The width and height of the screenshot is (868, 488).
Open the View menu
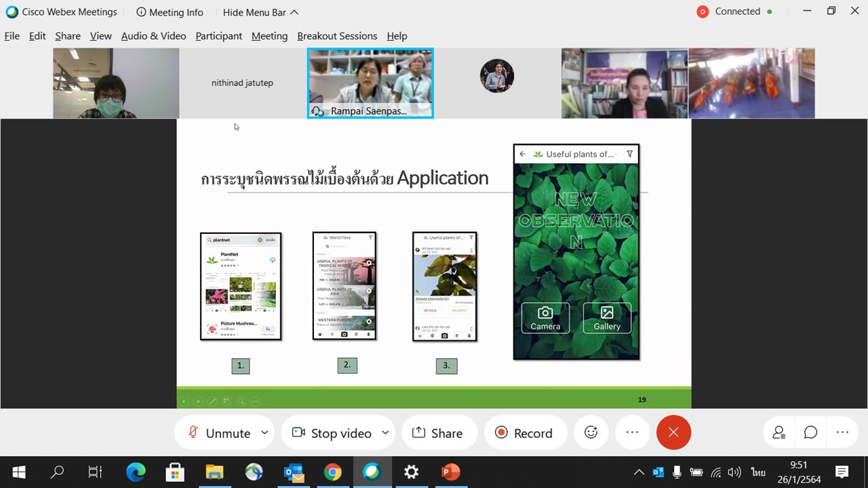pos(100,36)
